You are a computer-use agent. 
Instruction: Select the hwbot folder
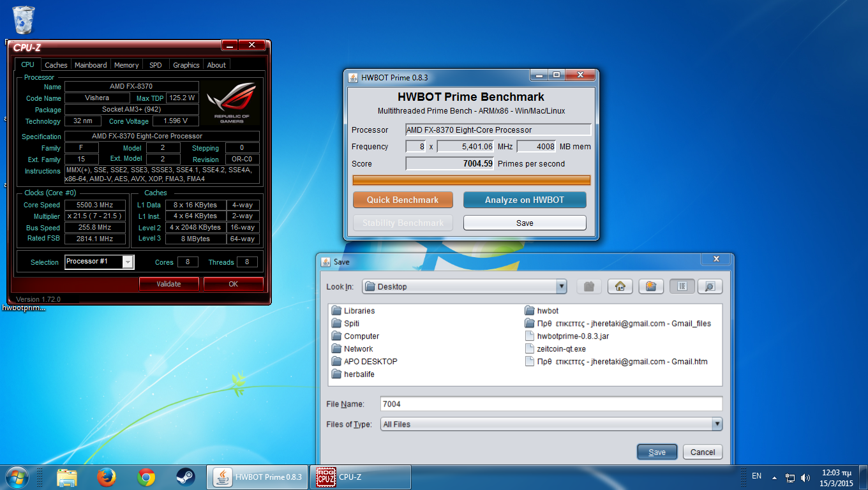541,311
